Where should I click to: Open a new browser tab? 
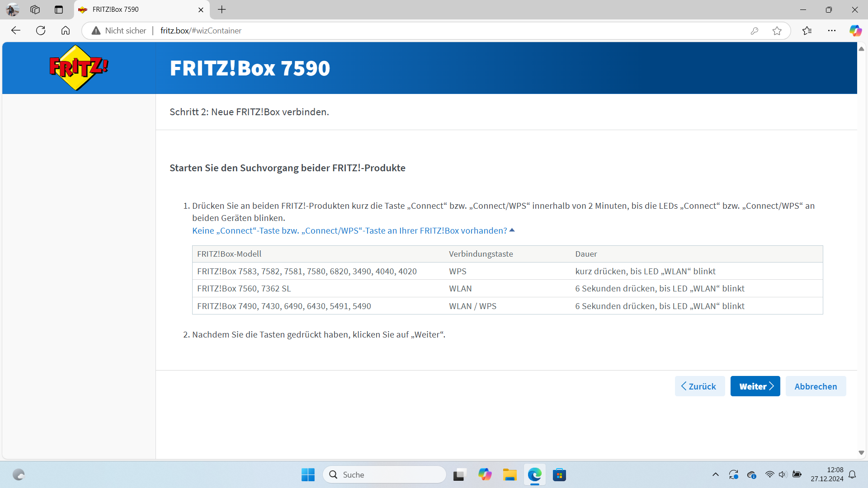point(222,9)
